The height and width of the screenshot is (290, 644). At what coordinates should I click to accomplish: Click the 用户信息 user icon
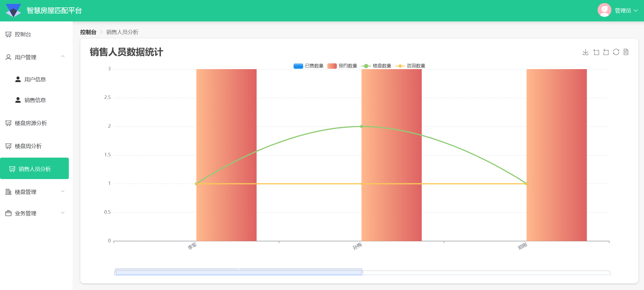click(x=18, y=79)
